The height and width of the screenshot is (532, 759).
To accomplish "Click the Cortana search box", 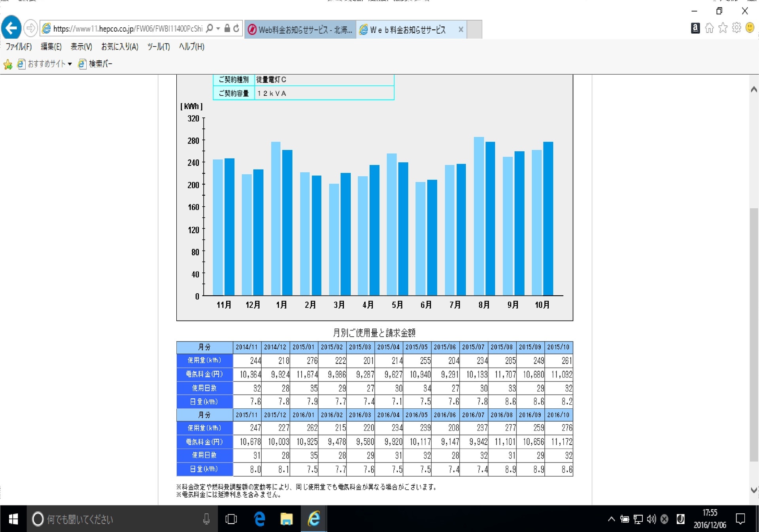I will [122, 519].
